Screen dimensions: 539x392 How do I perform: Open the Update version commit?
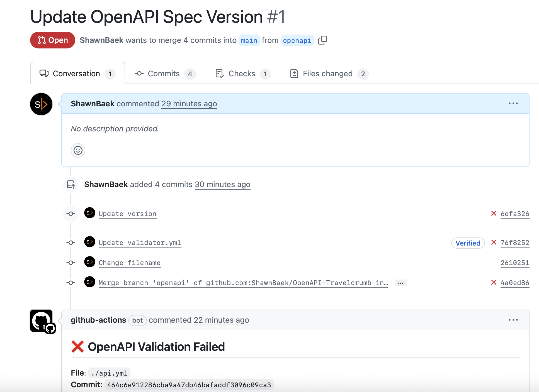pyautogui.click(x=127, y=214)
